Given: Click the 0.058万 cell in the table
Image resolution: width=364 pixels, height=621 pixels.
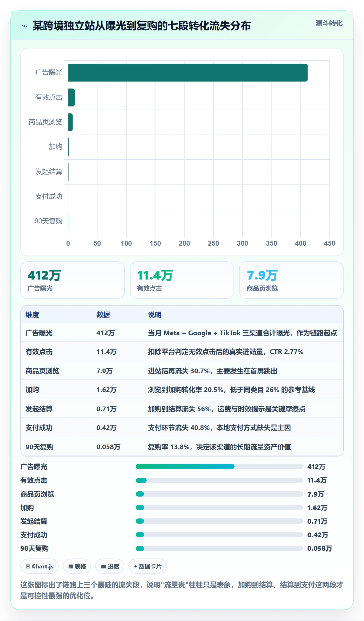Looking at the screenshot, I should 108,447.
